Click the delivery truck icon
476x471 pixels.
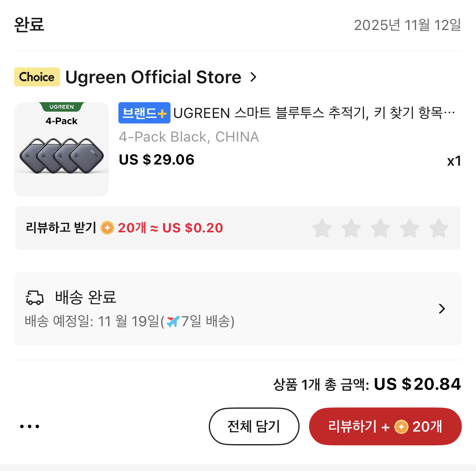[x=35, y=298]
